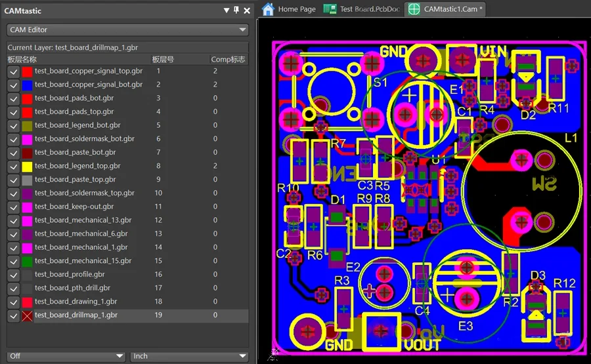Click the Comp标志 column header
This screenshot has width=591, height=364.
(x=228, y=59)
